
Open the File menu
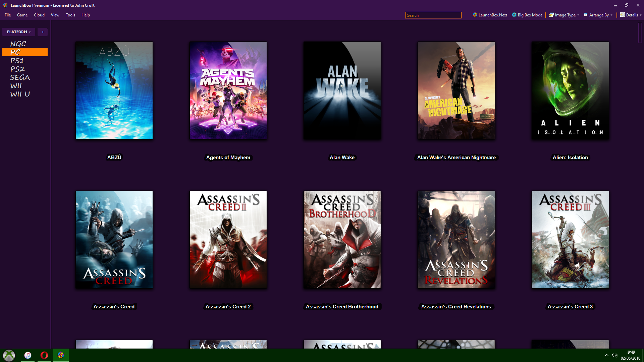pos(8,15)
